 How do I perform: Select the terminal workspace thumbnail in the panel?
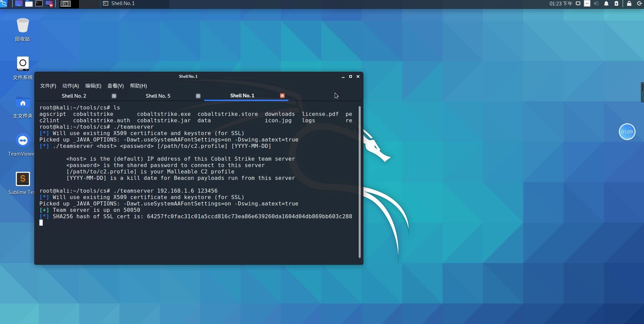(65, 4)
